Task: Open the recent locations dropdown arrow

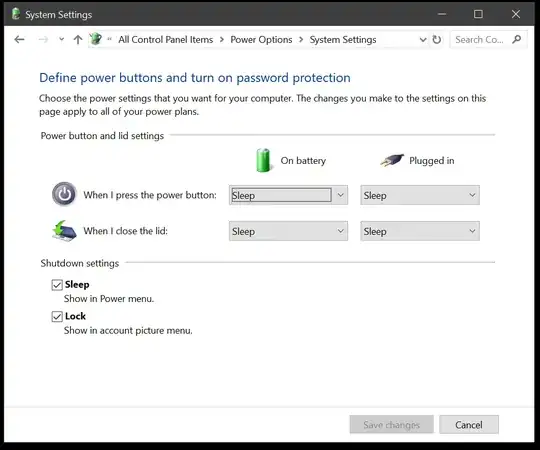Action: 61,39
